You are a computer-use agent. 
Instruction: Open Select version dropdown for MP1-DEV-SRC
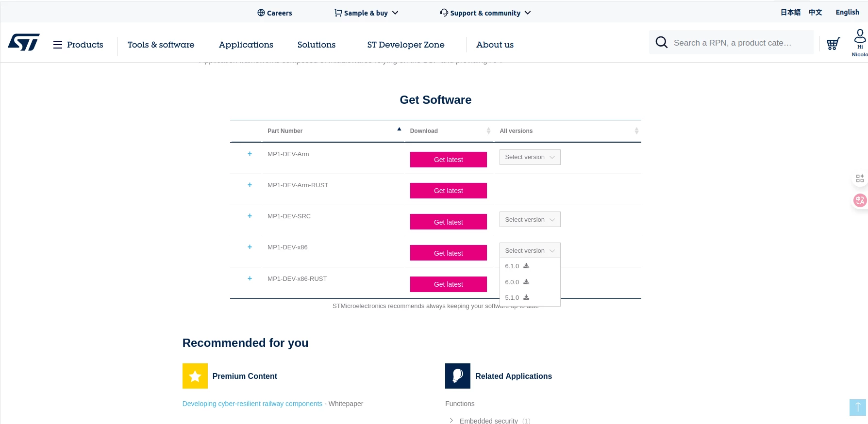click(530, 219)
